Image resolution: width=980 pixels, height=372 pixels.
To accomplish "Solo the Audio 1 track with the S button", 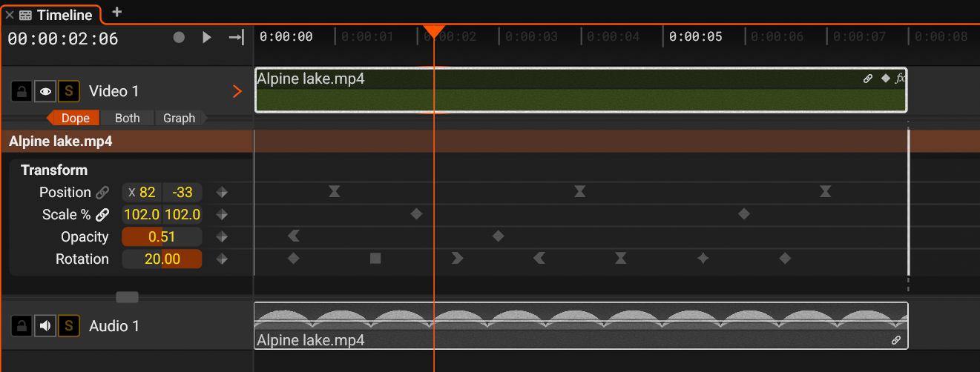I will pyautogui.click(x=69, y=326).
